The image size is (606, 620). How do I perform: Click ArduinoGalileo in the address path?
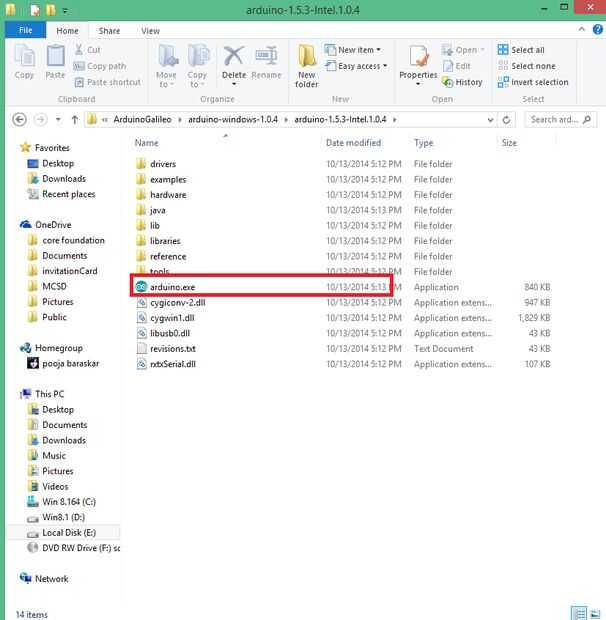click(142, 119)
